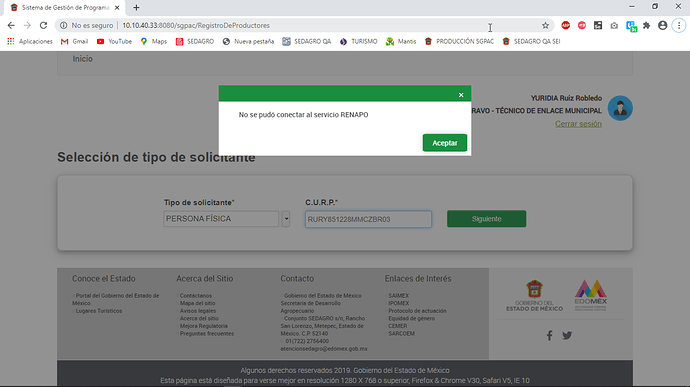Click Portal del Gobierno del Estado link
690x387 pixels.
(x=116, y=299)
